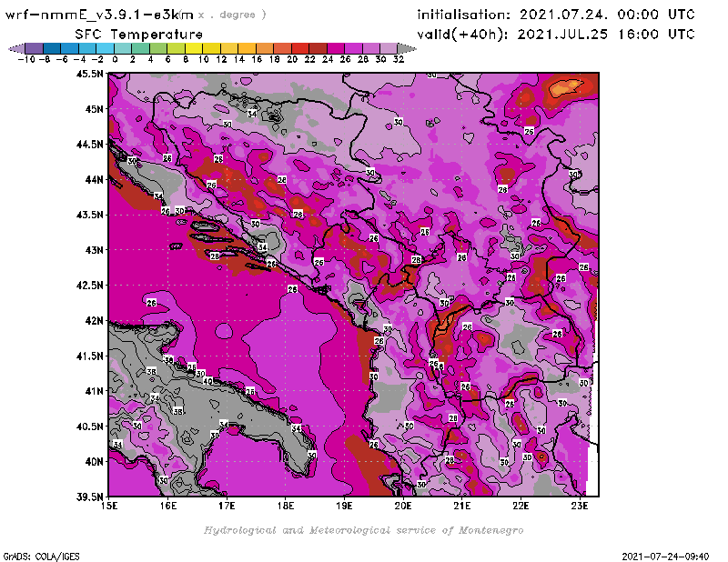The width and height of the screenshot is (728, 562).
Task: Click the '15E' longitude label
Action: [109, 506]
